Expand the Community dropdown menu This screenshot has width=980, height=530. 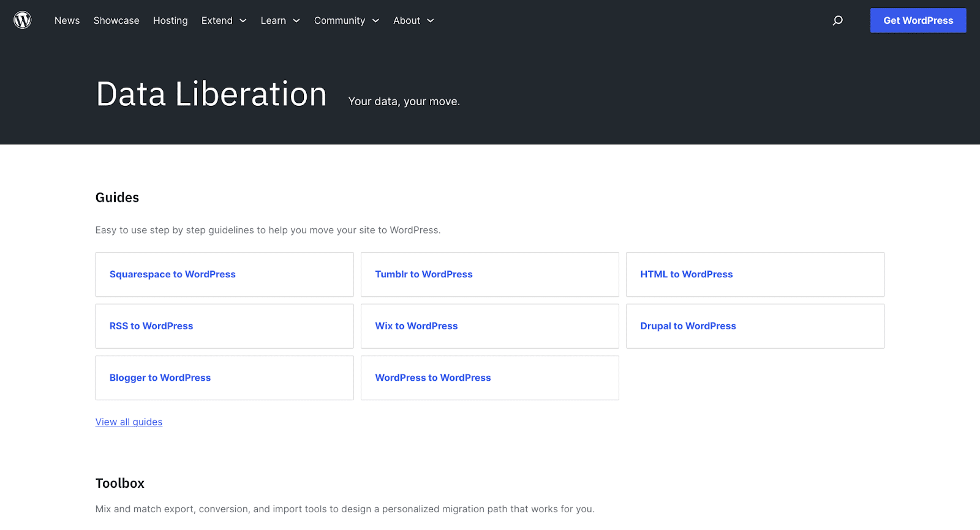tap(347, 20)
